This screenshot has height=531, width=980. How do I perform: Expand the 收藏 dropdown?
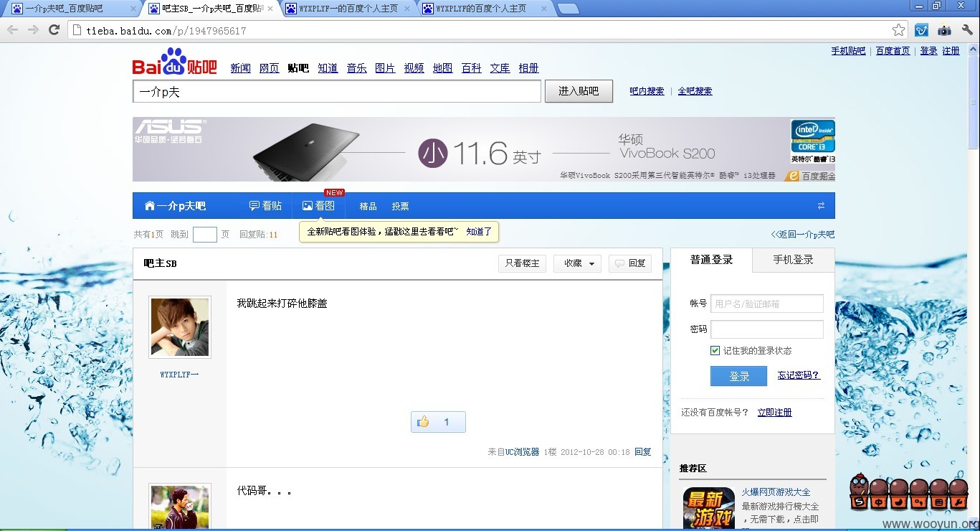click(577, 263)
